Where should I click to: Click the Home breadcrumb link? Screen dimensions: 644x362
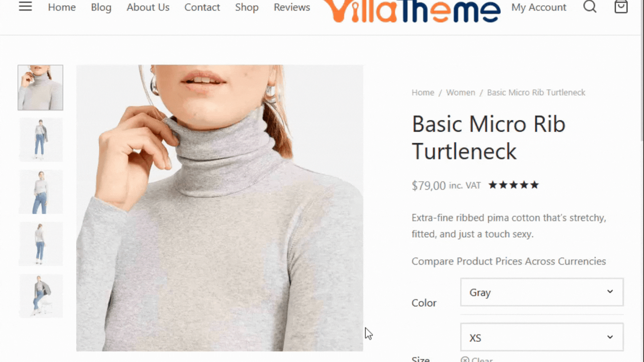423,93
